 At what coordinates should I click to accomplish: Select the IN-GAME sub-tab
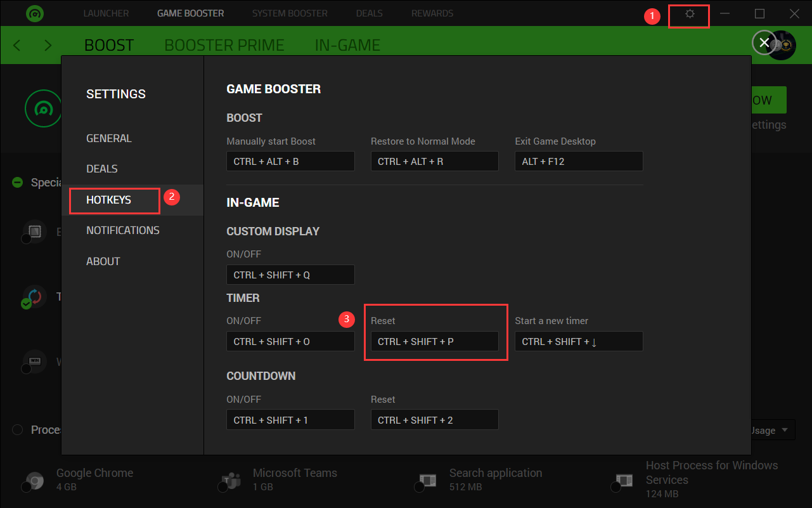(x=347, y=45)
